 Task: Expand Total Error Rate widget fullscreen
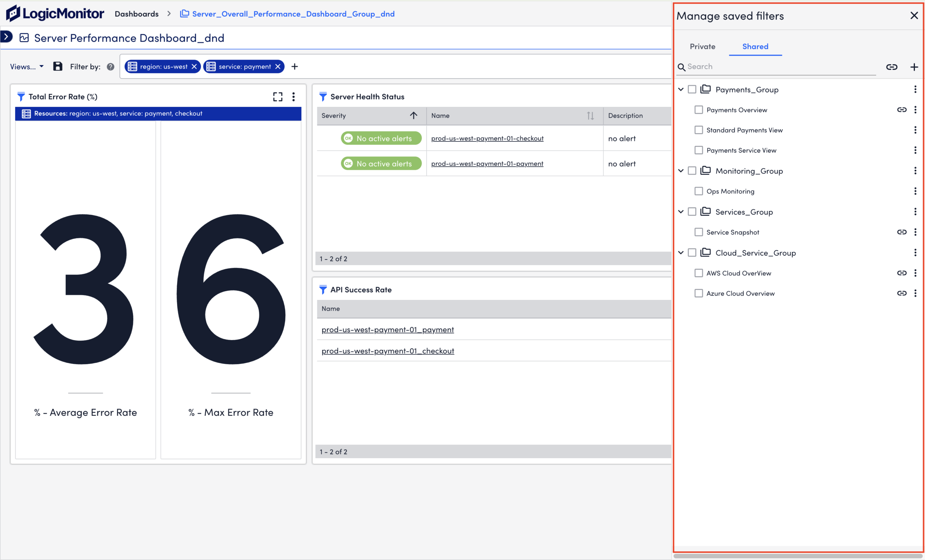click(x=278, y=97)
